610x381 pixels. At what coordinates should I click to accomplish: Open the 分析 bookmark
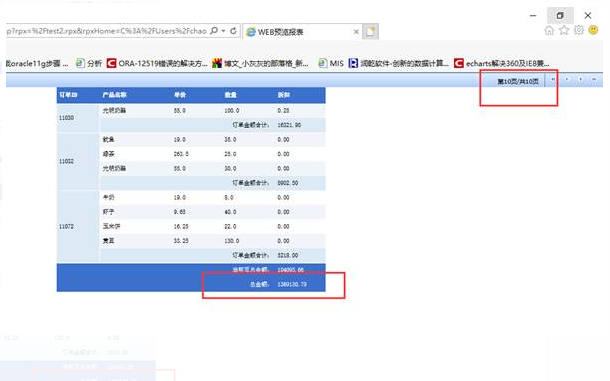[x=89, y=63]
